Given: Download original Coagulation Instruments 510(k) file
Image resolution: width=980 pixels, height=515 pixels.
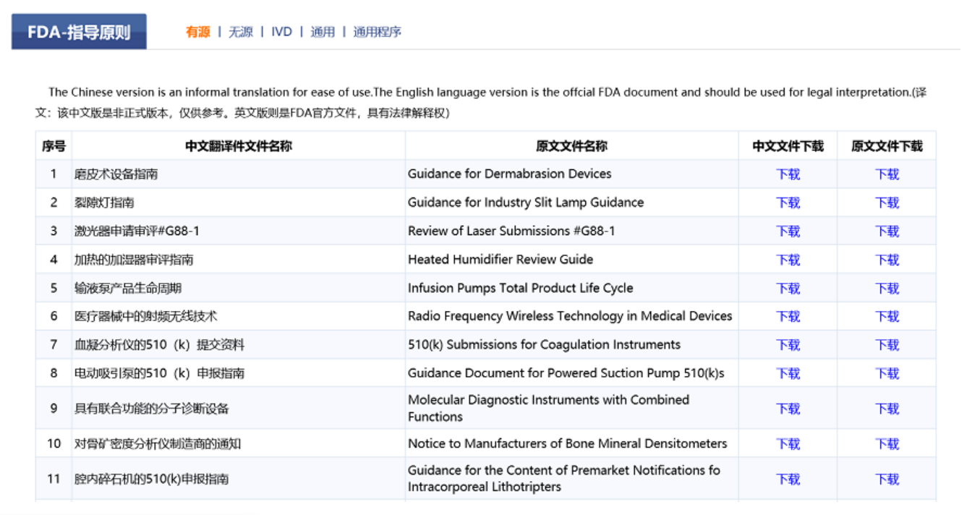Looking at the screenshot, I should (x=887, y=345).
